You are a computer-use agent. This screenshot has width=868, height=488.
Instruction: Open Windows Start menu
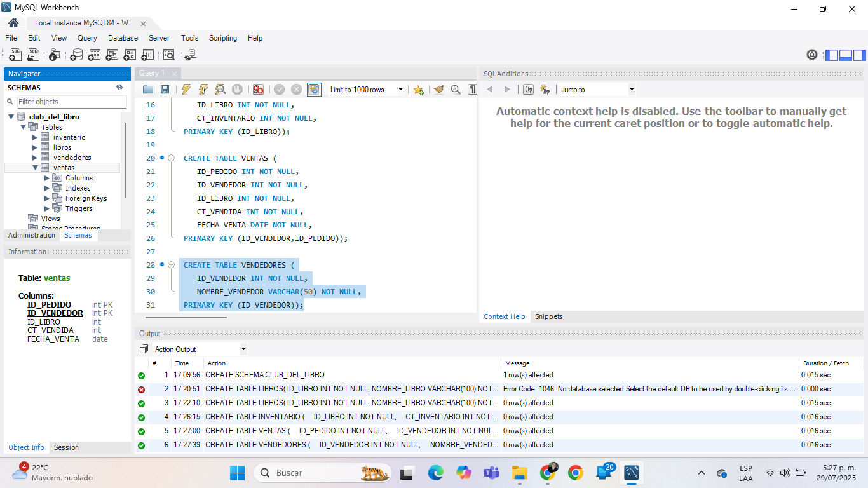tap(237, 473)
